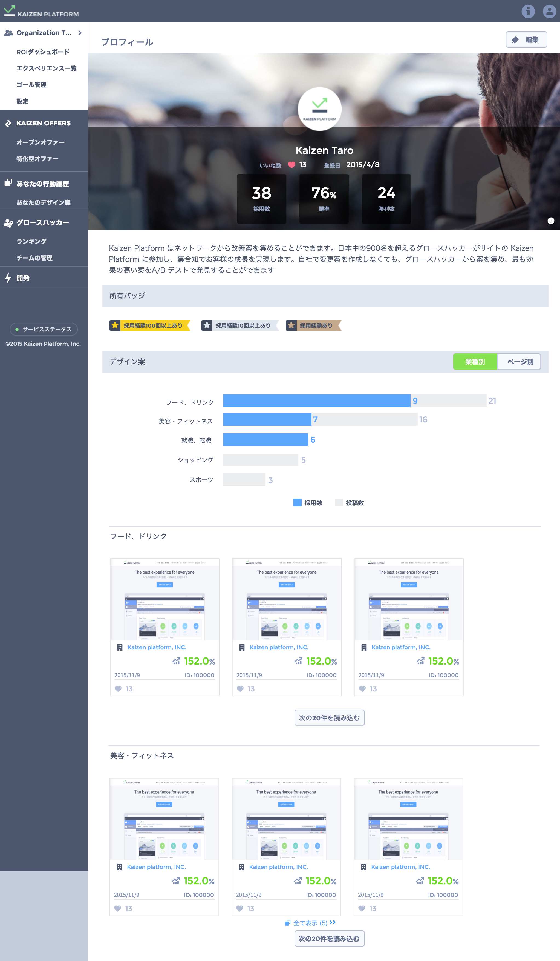The height and width of the screenshot is (961, 560).
Task: Click the Kaizen Platform profile avatar
Action: 319,109
